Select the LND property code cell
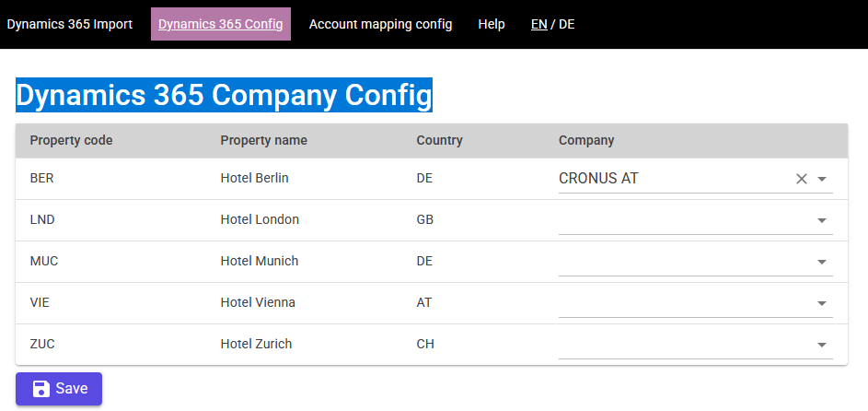 [x=42, y=220]
